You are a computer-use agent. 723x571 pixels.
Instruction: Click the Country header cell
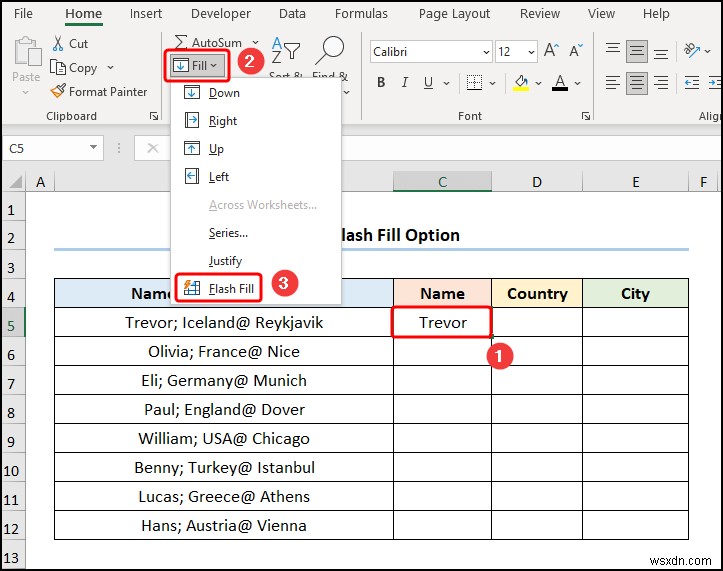[537, 293]
